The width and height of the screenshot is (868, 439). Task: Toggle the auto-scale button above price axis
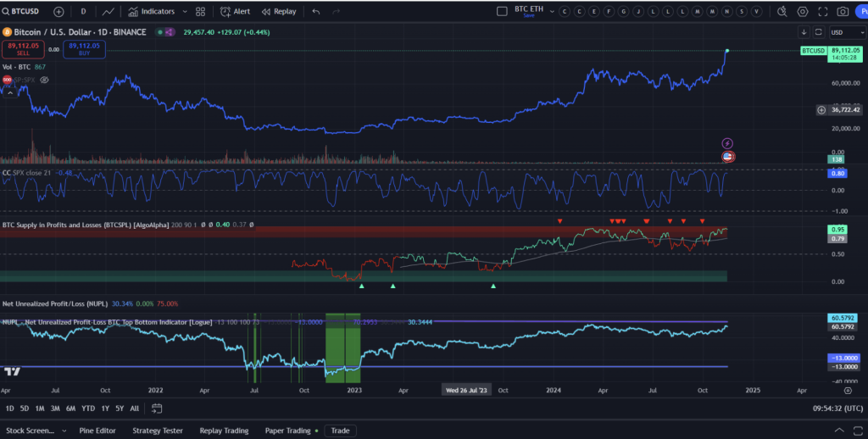pos(819,32)
